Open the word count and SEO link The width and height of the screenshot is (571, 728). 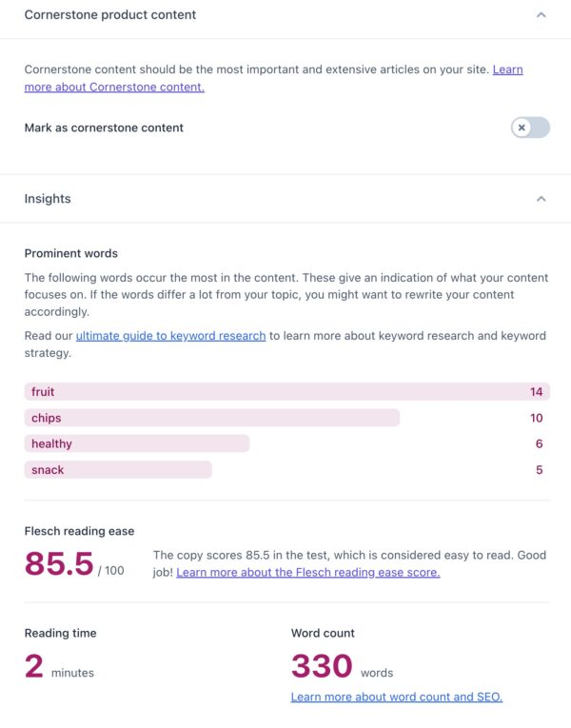(396, 697)
